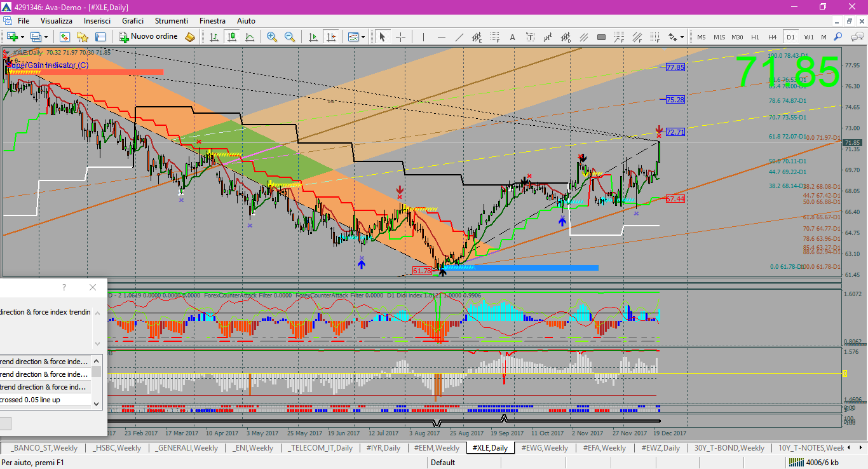This screenshot has height=469, width=868.
Task: Click the Nuovo ordine button
Action: click(149, 37)
